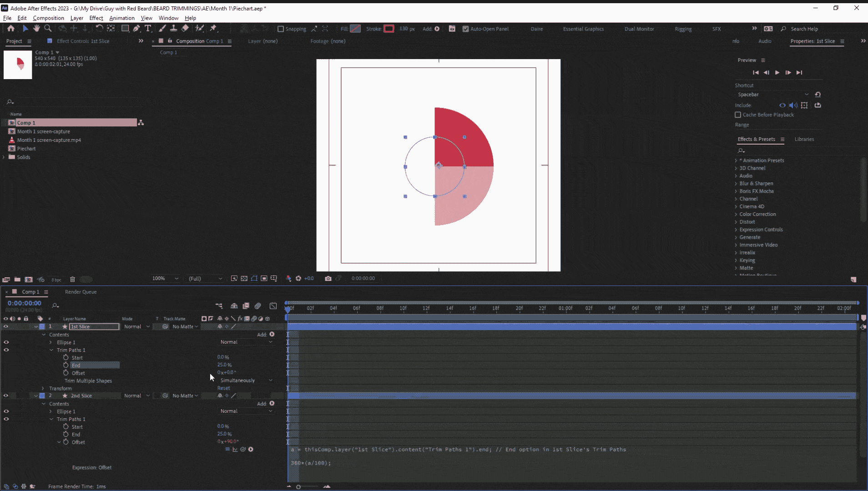This screenshot has height=491, width=868.
Task: Expand the Color Correction effects category
Action: [736, 214]
